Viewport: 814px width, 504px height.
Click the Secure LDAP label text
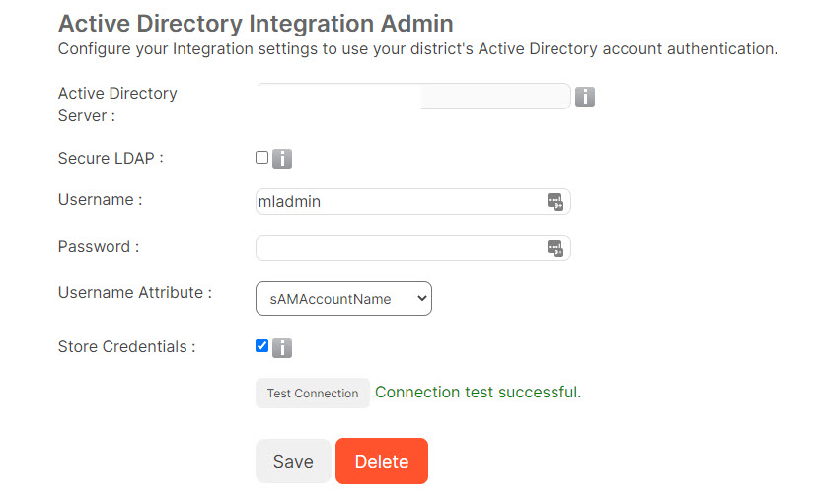click(x=111, y=158)
